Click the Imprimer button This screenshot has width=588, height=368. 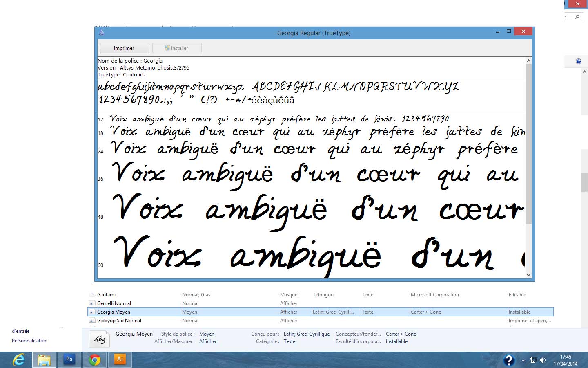click(x=124, y=48)
